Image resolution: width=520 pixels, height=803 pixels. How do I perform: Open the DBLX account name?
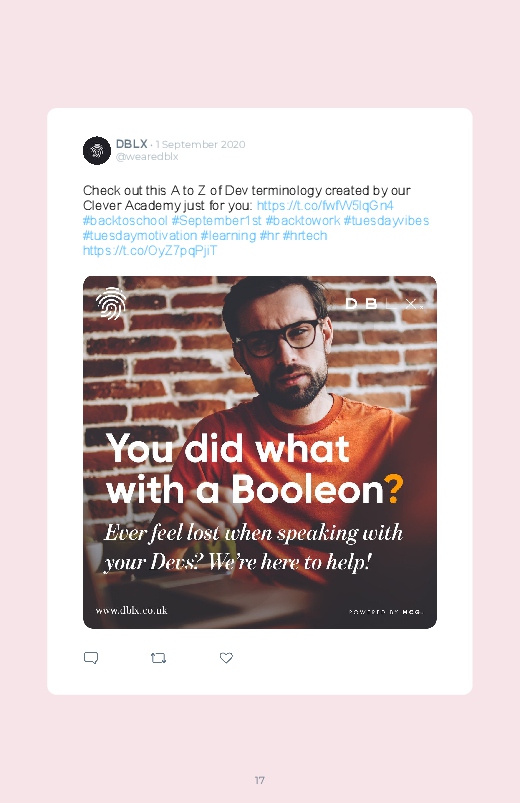click(x=132, y=144)
